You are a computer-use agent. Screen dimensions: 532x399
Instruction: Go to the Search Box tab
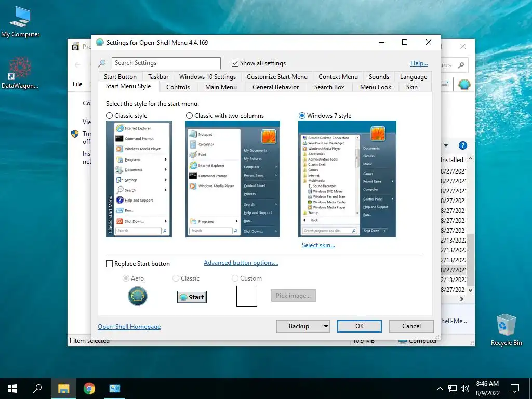(329, 87)
